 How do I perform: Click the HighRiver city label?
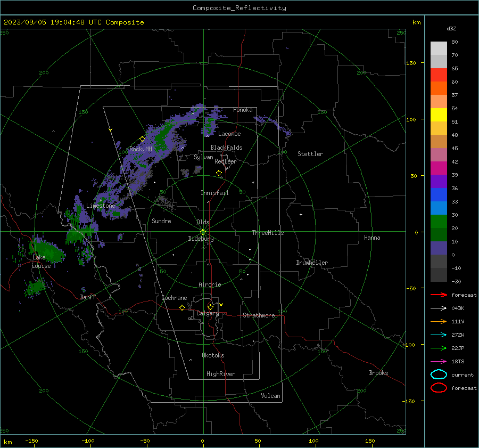[x=221, y=374]
